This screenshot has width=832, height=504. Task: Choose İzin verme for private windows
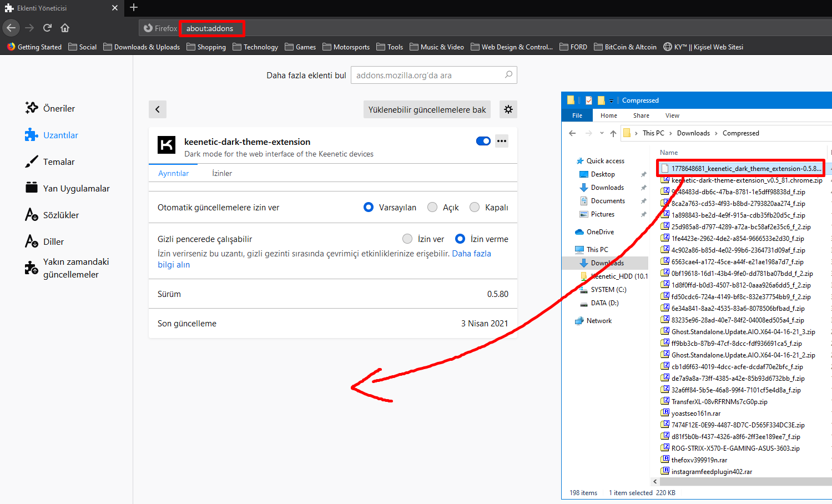pos(460,239)
